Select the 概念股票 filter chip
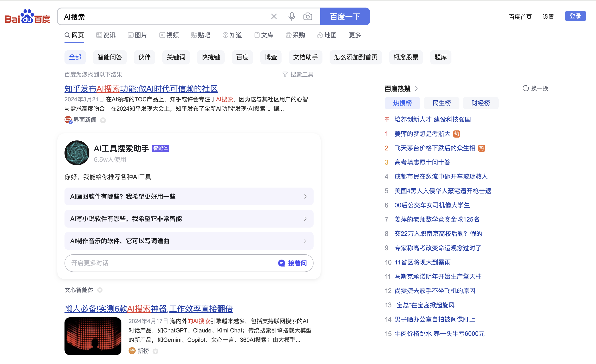 [x=406, y=57]
